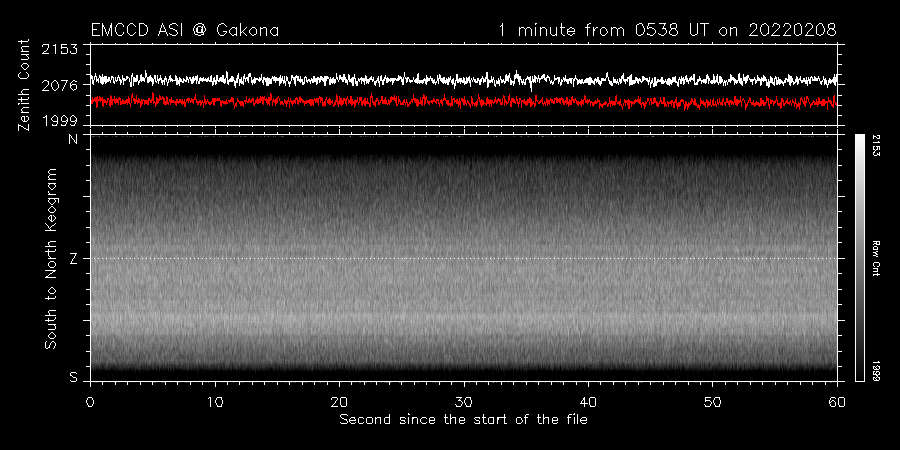Viewport: 900px width, 450px height.
Task: Click the 'South to North Keogram' axis label
Action: (51, 258)
